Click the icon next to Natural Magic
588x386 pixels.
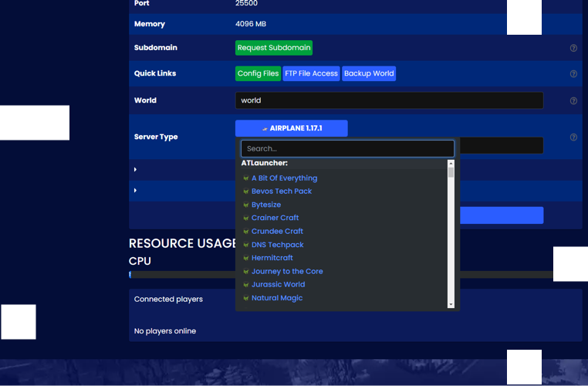(246, 299)
